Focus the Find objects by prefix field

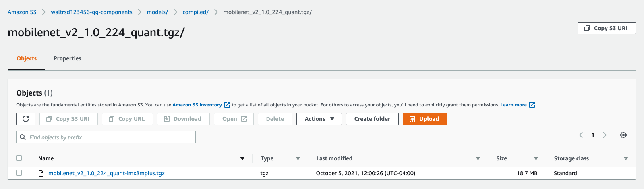click(x=106, y=137)
